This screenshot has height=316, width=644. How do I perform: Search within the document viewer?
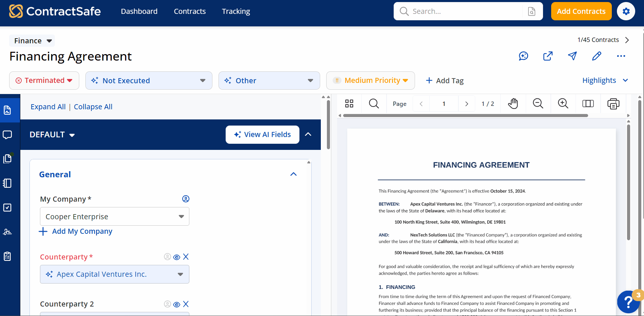coord(374,104)
